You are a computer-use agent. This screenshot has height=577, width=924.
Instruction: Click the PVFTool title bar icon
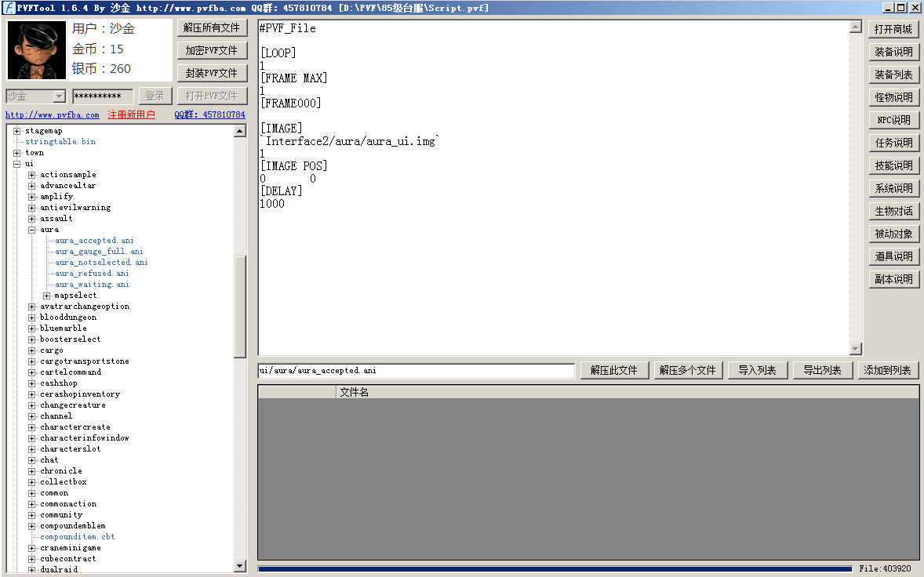click(9, 8)
